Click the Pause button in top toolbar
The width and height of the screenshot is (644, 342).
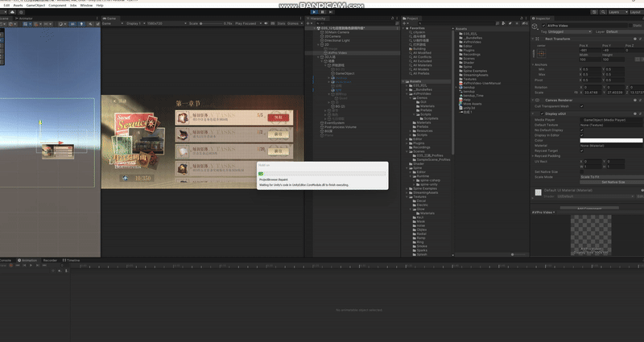point(323,12)
